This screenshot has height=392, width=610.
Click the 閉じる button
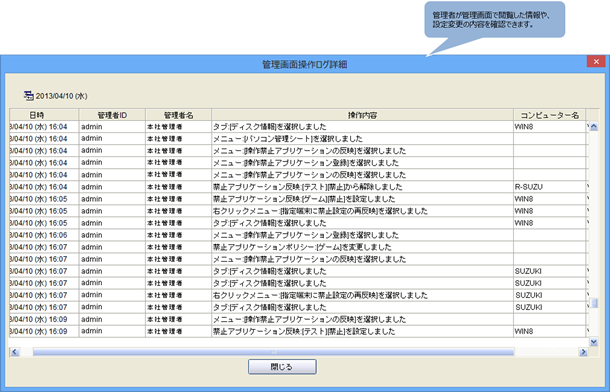(x=282, y=367)
